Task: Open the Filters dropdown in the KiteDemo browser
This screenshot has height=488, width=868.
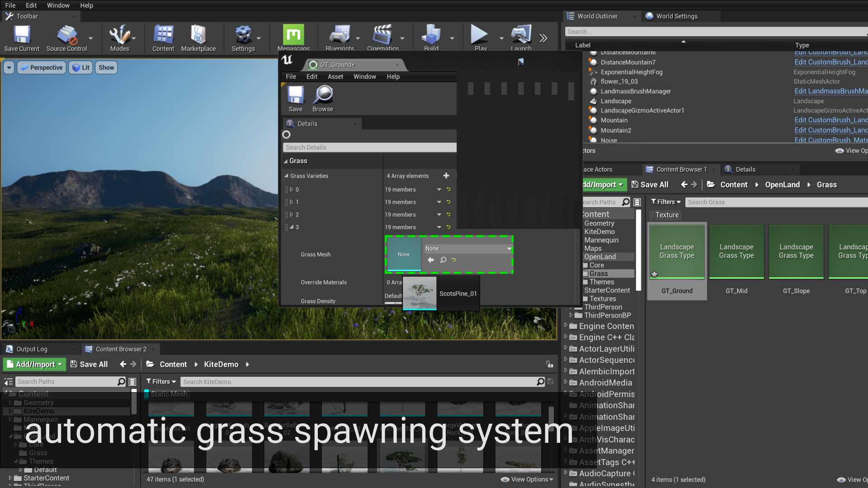Action: (x=161, y=382)
